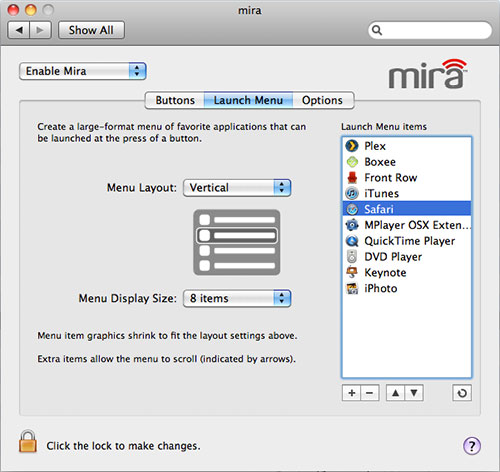Screen dimensions: 500x472
Task: Click the Plex app icon in list
Action: [352, 146]
